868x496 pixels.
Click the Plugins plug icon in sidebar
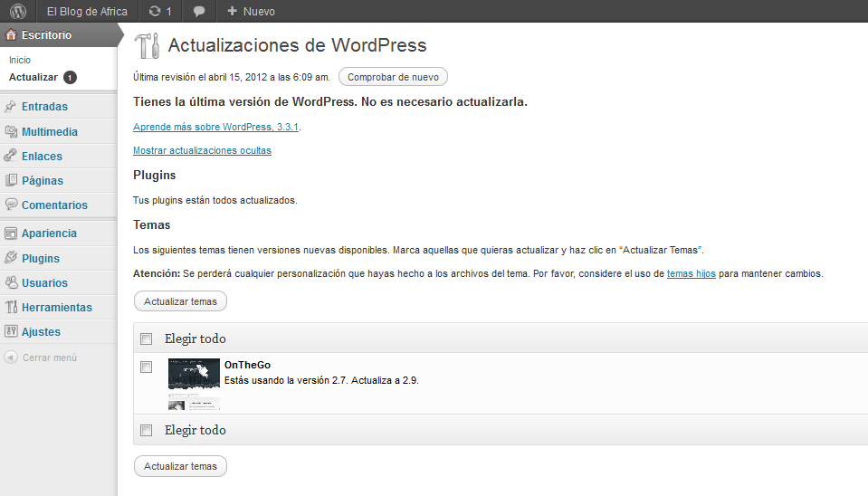[11, 258]
